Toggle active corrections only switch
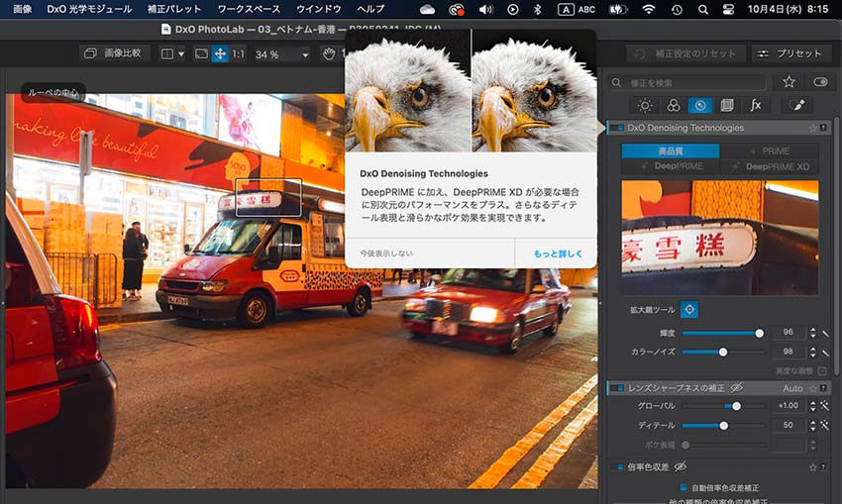The image size is (842, 504). (x=820, y=81)
